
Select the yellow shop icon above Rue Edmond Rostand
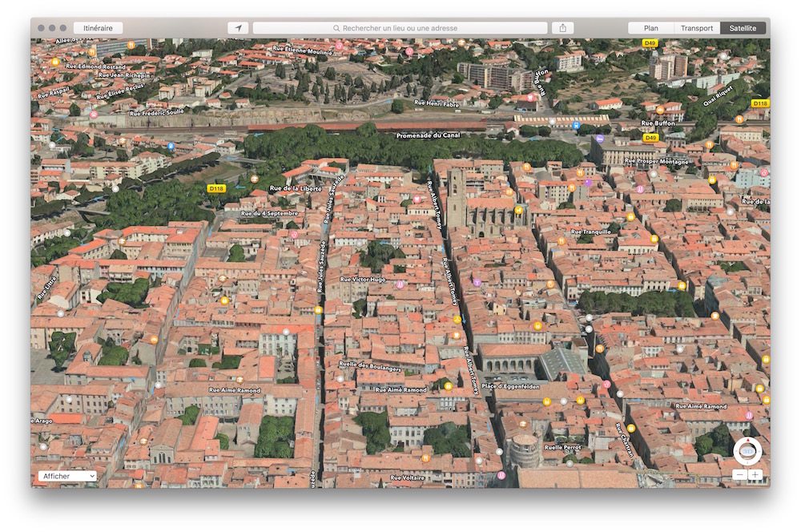pos(55,62)
